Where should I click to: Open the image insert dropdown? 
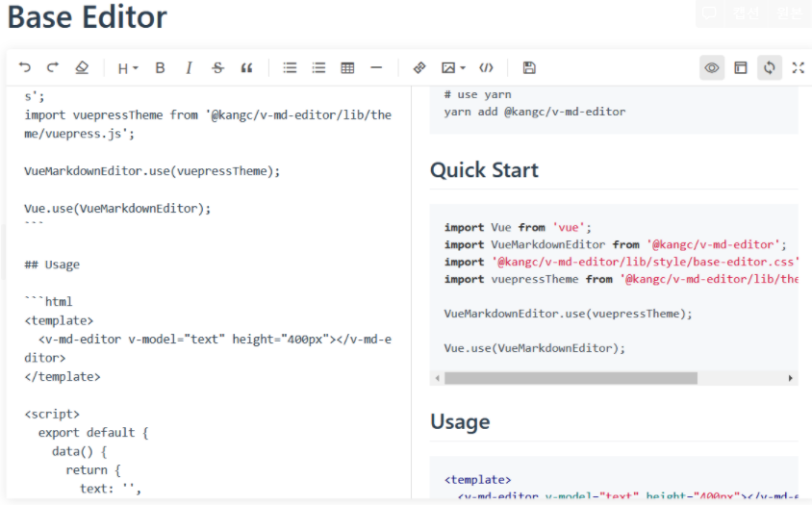tap(453, 68)
